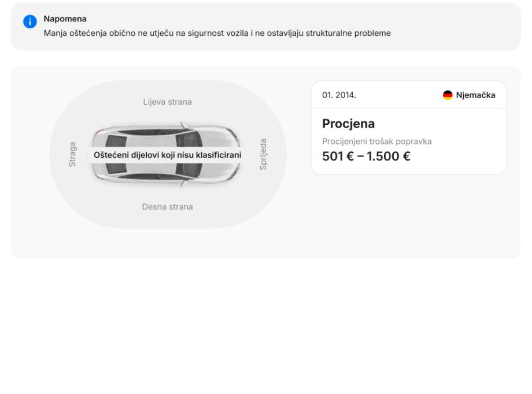Choose the "Sprijeda" front label

pyautogui.click(x=264, y=154)
